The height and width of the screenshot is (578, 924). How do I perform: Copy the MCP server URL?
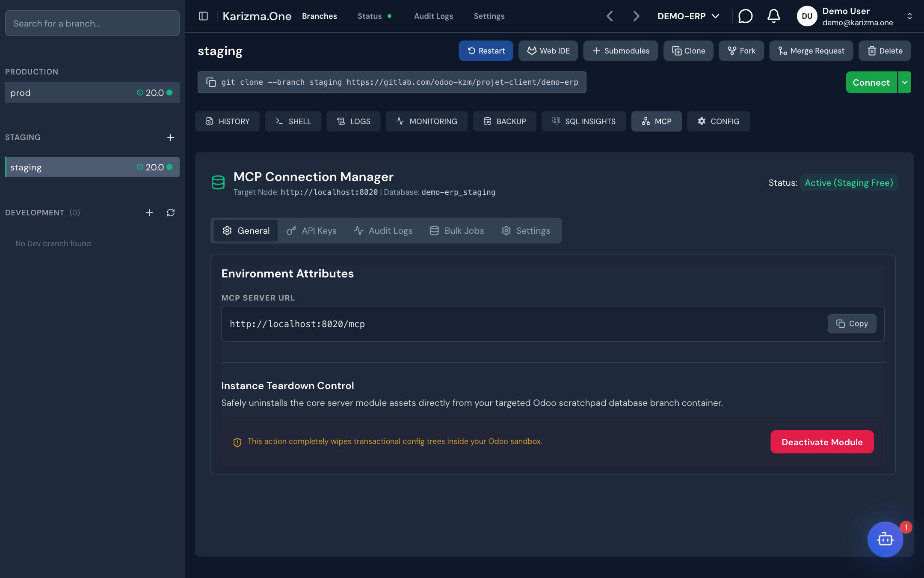pyautogui.click(x=852, y=324)
